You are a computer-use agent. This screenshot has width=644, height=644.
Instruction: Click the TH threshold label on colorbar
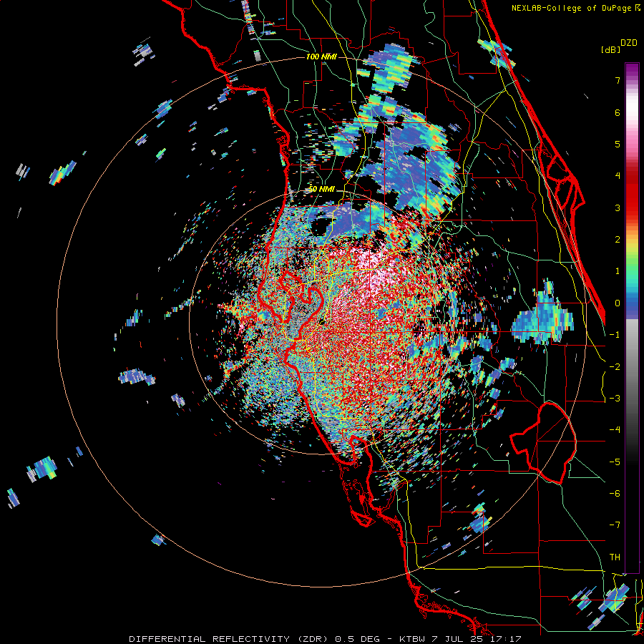point(615,557)
